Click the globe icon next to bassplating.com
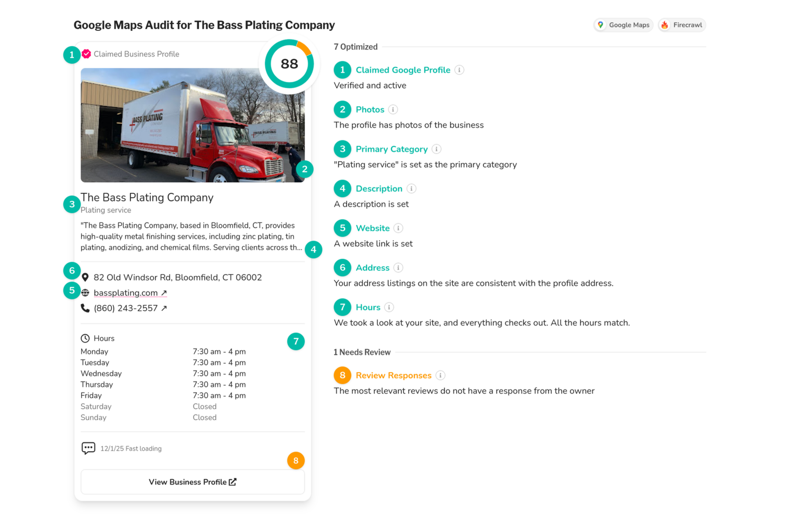 tap(85, 293)
